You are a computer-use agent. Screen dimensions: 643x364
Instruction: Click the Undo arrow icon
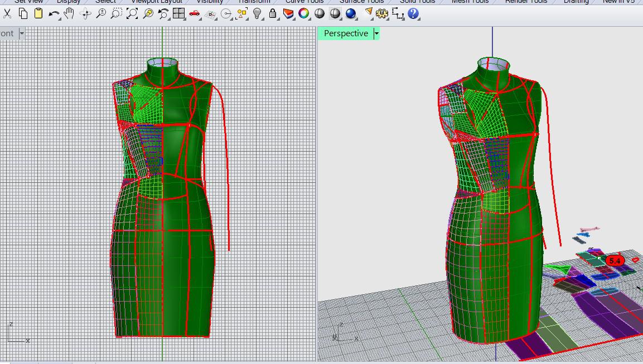point(54,13)
